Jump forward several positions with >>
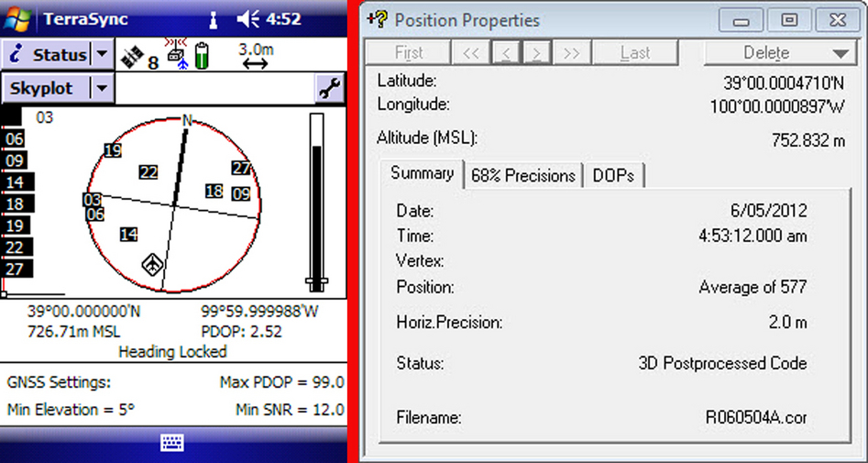 571,53
